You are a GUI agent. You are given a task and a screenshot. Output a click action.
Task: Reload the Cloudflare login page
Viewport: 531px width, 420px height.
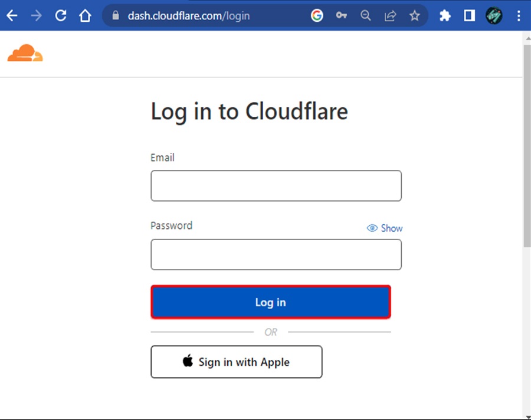[61, 16]
